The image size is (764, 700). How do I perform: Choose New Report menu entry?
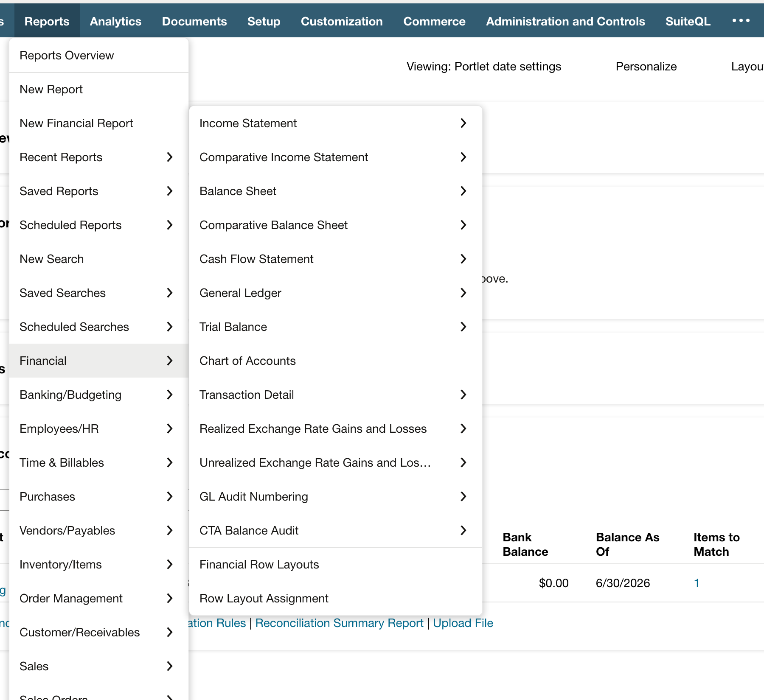point(98,90)
